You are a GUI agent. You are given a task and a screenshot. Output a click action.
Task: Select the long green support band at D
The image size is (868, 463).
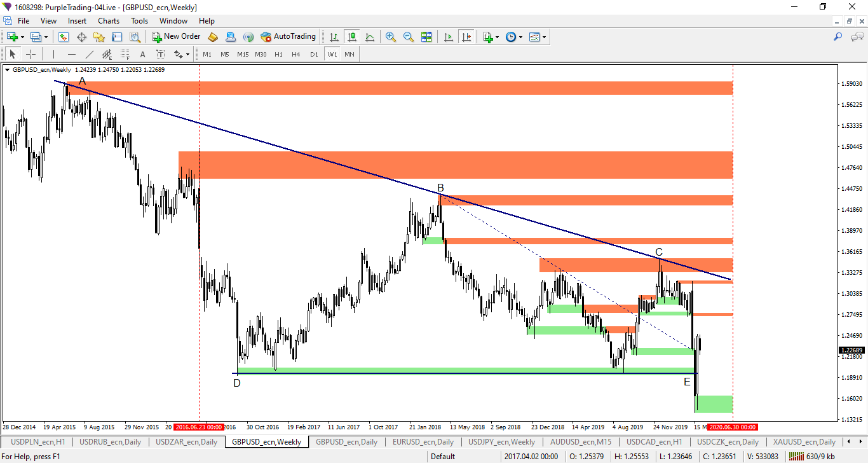466,370
